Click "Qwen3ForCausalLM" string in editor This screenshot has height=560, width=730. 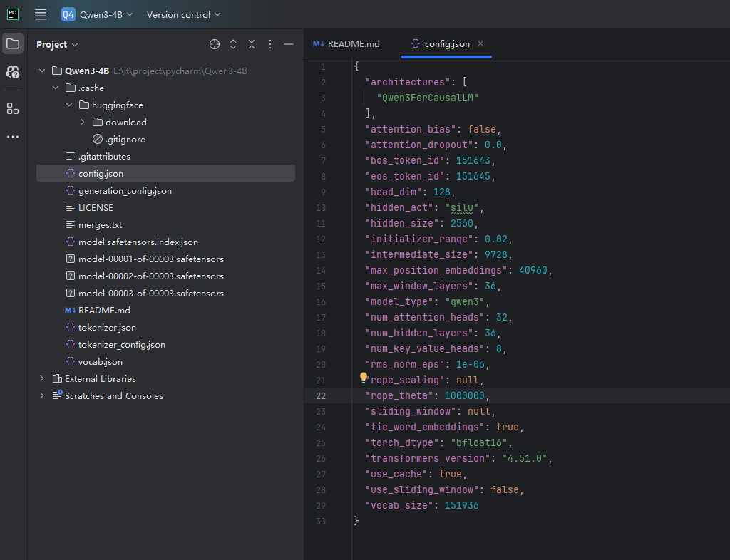click(428, 98)
